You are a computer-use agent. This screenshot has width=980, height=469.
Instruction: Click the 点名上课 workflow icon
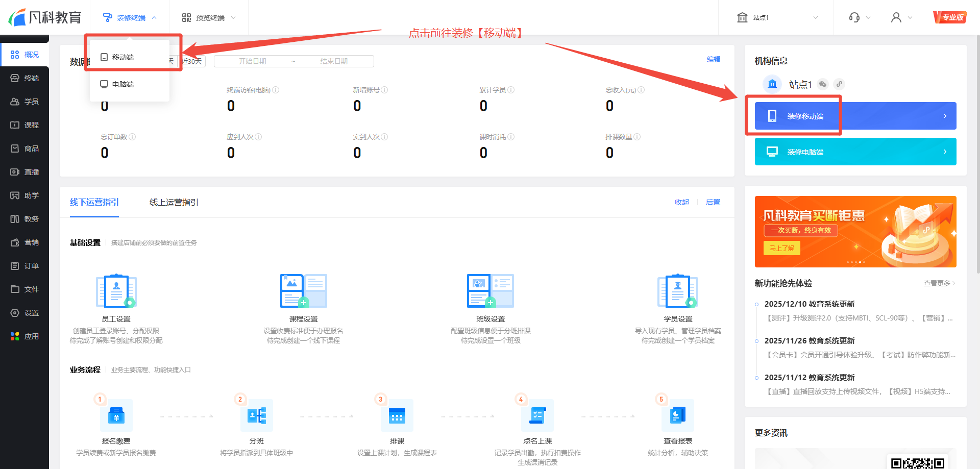(x=537, y=415)
